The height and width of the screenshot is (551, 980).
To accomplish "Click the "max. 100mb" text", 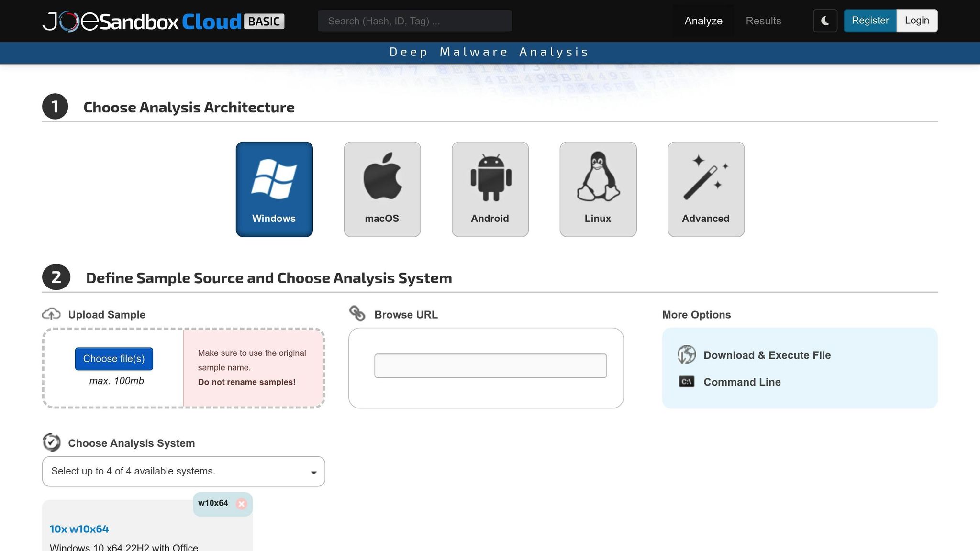I will [x=116, y=381].
